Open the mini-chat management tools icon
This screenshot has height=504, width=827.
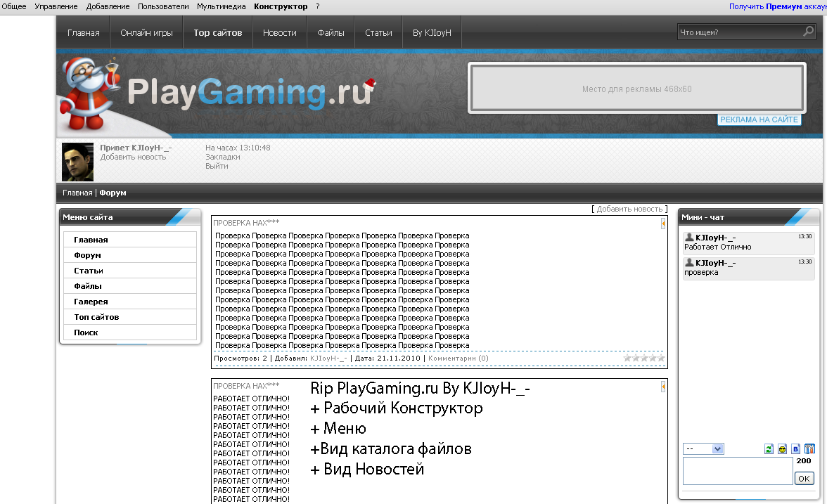(809, 448)
